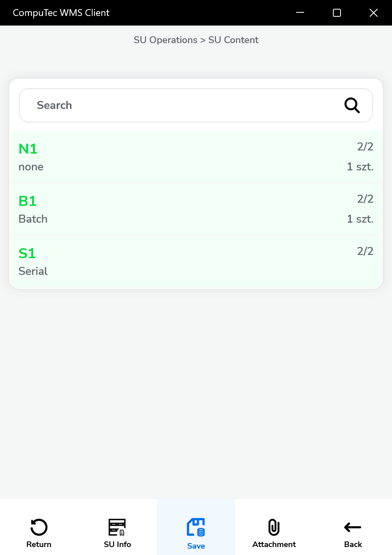
Task: Open SU Info icon
Action: pos(117,527)
